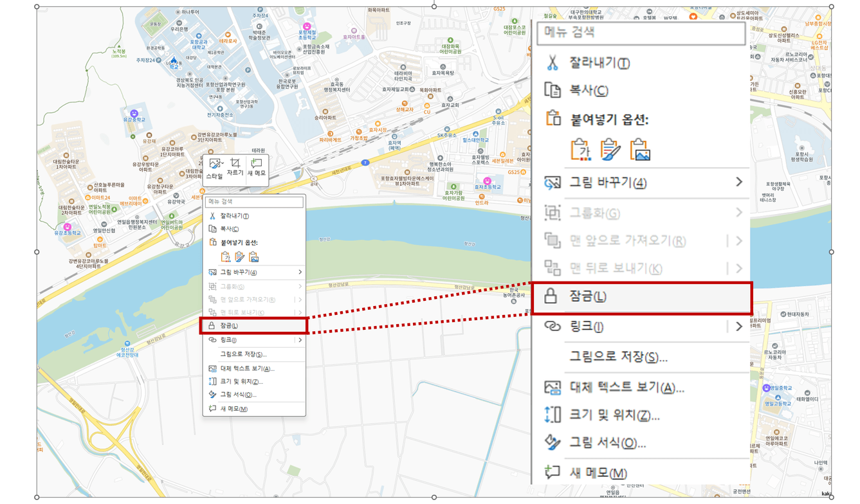Expand 그림 바꾸기 submenu arrow in small menu
The width and height of the screenshot is (860, 504).
pos(300,273)
